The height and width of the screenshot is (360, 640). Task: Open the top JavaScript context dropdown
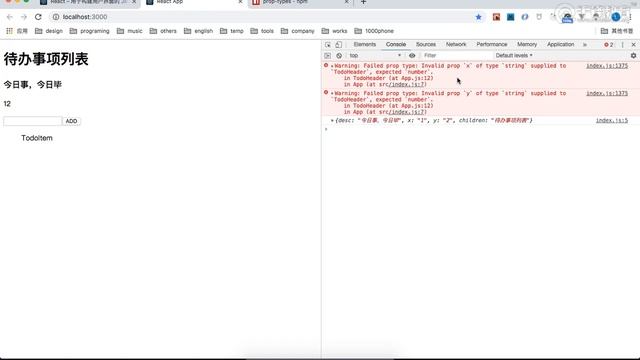375,56
